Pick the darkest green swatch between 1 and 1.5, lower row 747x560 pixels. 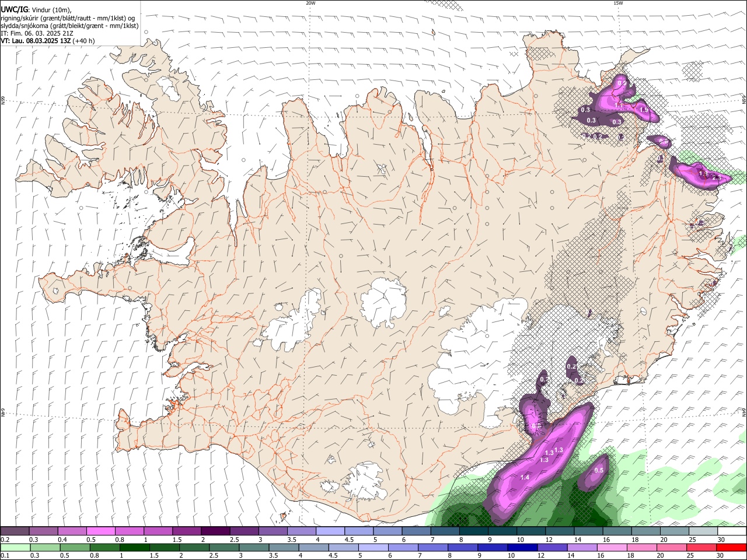click(135, 547)
